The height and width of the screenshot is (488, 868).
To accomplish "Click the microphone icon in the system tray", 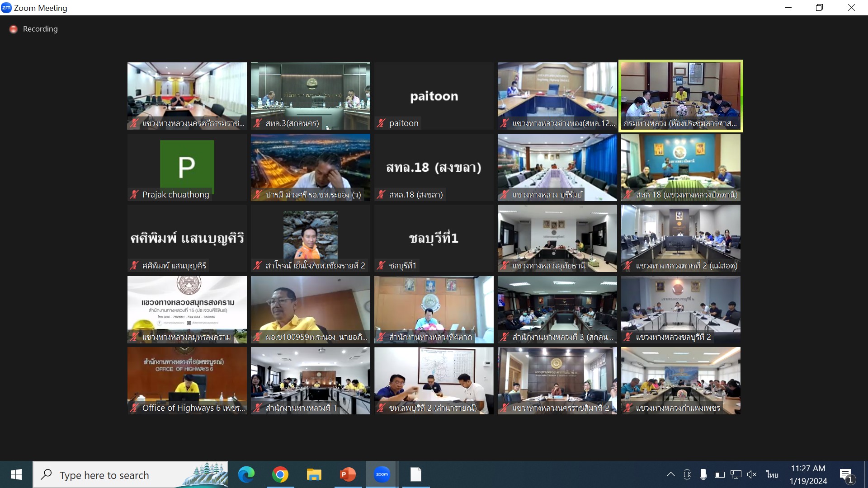I will point(703,474).
